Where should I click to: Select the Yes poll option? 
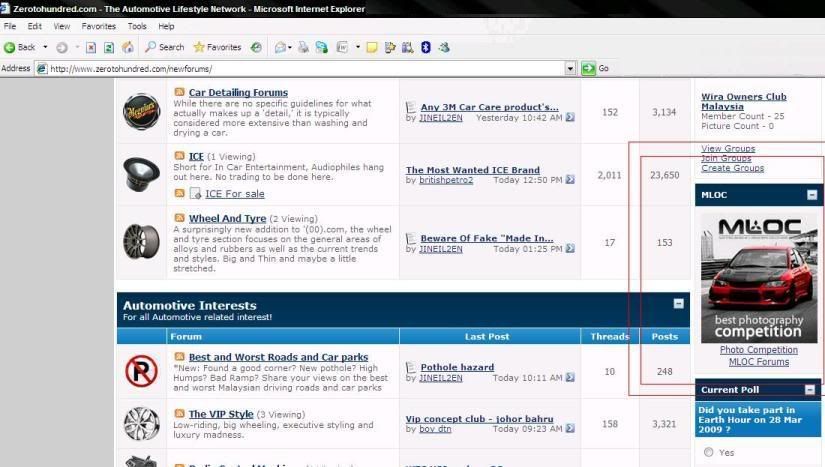pos(709,452)
